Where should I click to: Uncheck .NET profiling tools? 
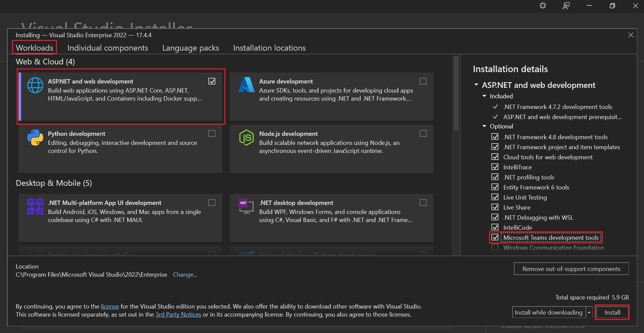point(495,177)
